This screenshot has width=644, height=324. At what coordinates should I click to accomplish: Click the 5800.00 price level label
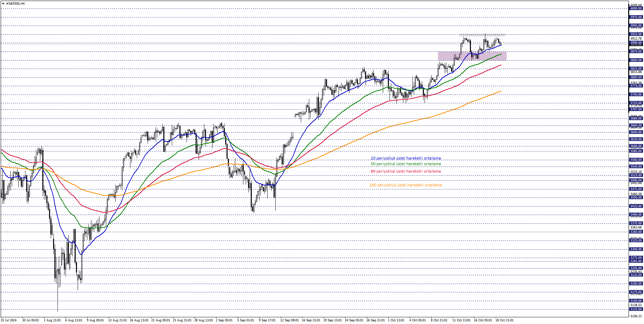pos(636,77)
